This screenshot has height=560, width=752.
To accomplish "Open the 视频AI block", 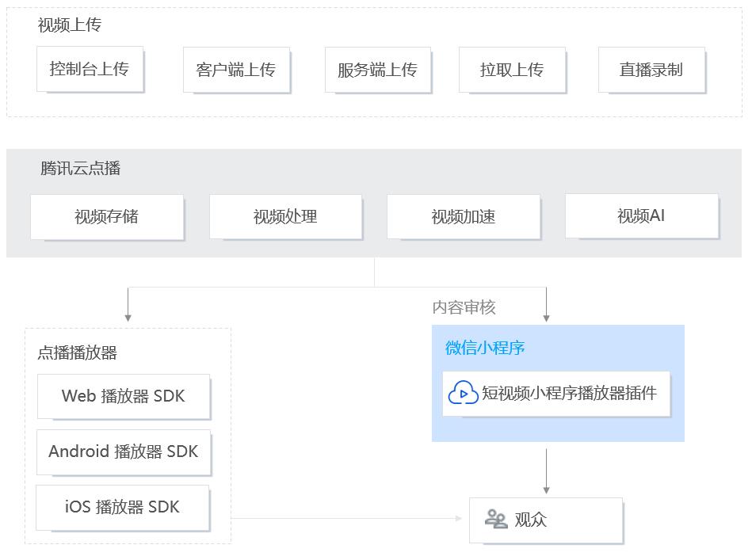I will click(642, 215).
